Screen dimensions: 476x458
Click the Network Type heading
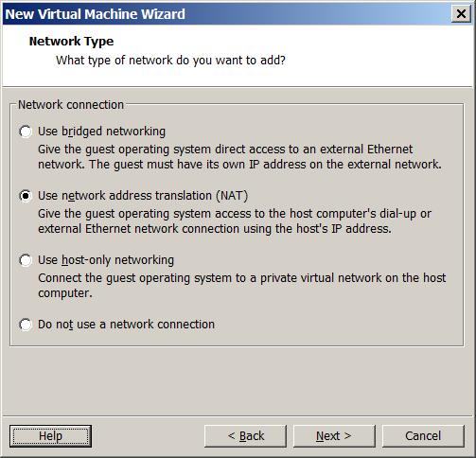click(x=71, y=42)
